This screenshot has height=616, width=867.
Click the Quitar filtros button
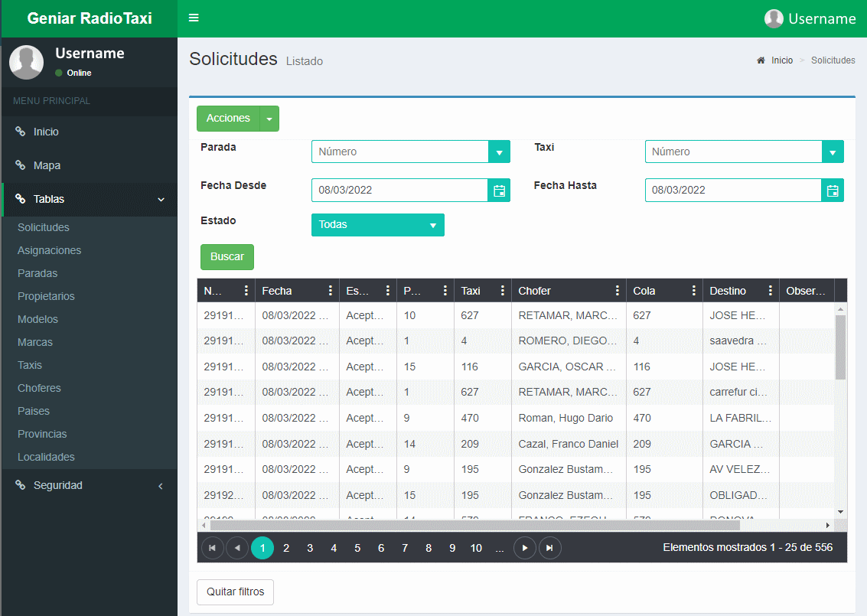[x=235, y=592]
